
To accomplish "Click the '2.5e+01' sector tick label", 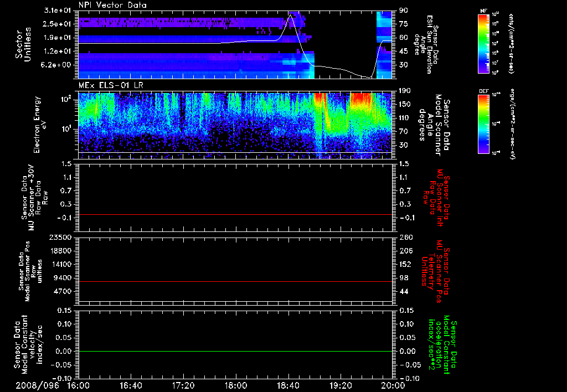I will 58,24.
